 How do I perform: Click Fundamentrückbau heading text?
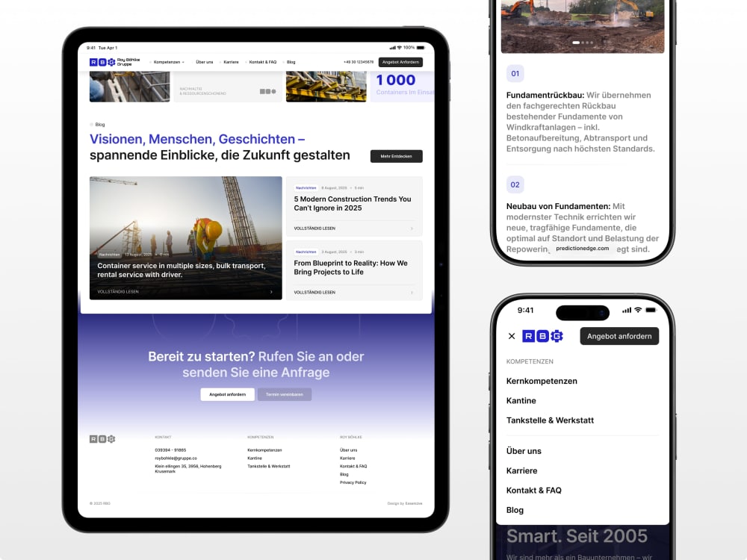click(545, 96)
